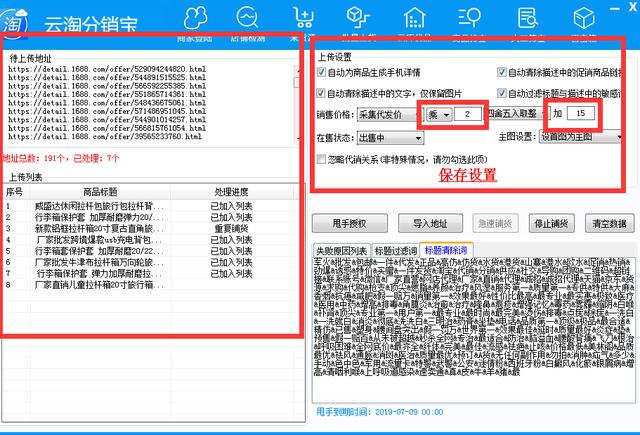Click inside the 标题清除词 words text area

point(474,330)
